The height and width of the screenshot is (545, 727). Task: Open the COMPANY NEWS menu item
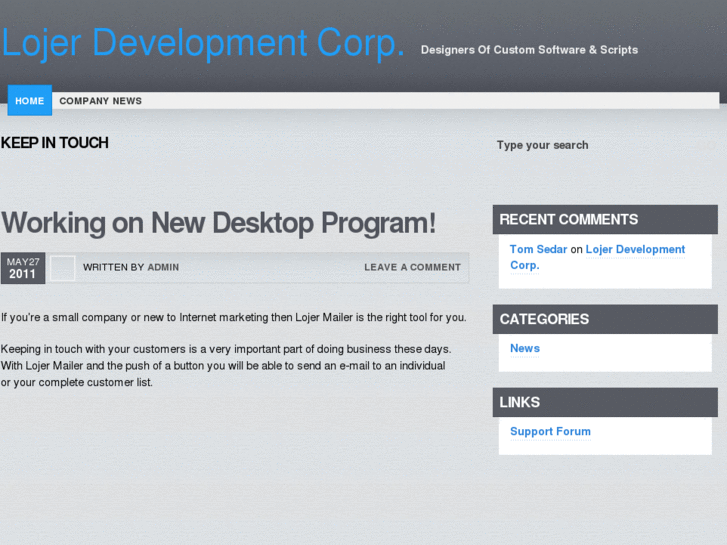click(x=101, y=101)
